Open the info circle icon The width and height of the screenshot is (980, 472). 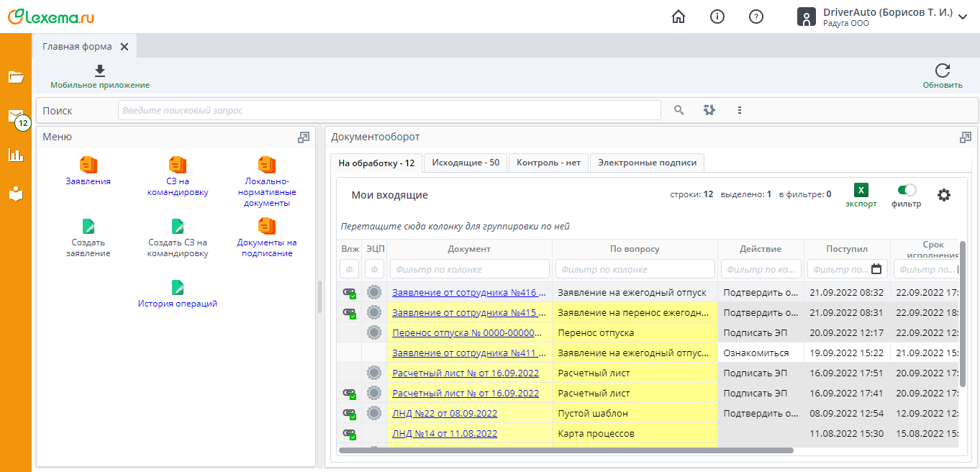[717, 17]
